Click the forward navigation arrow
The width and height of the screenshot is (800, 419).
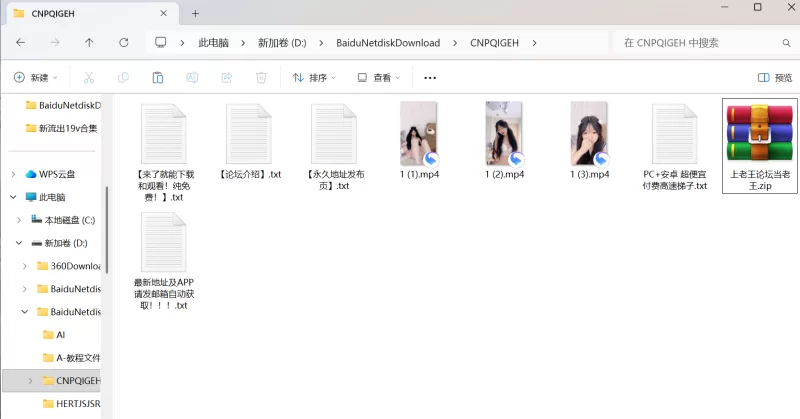point(55,43)
